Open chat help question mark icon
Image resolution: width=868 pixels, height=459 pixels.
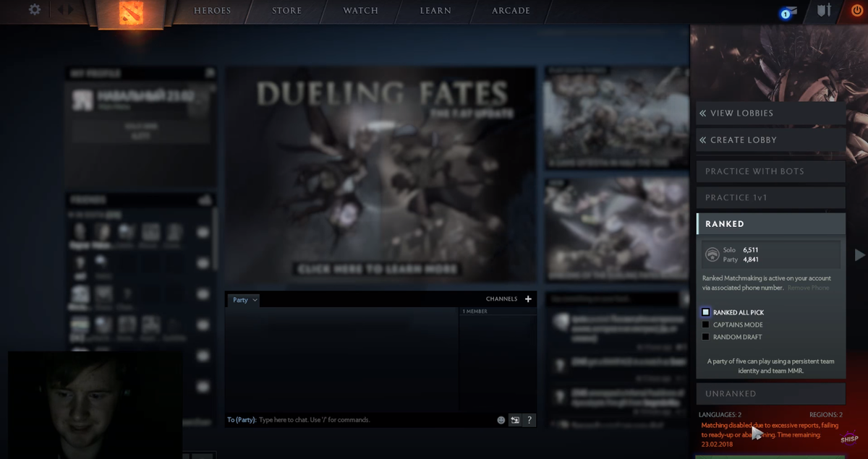click(529, 420)
